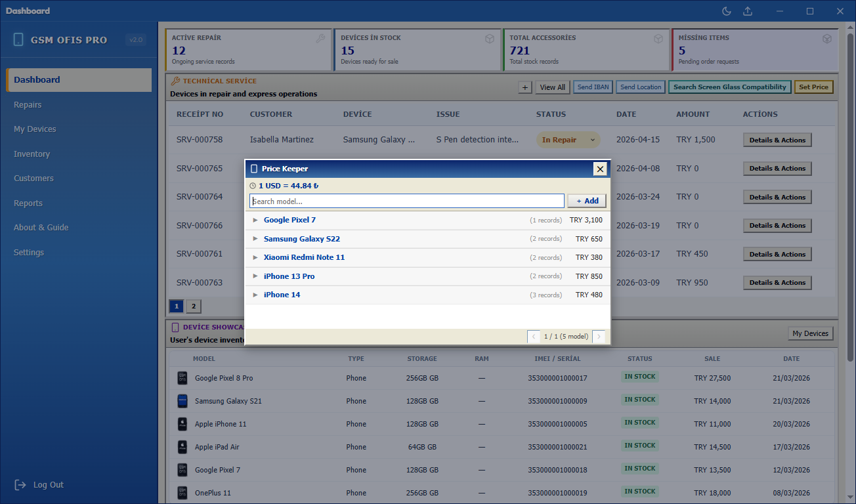Open the In Repair status dropdown
The height and width of the screenshot is (504, 856).
tap(568, 140)
